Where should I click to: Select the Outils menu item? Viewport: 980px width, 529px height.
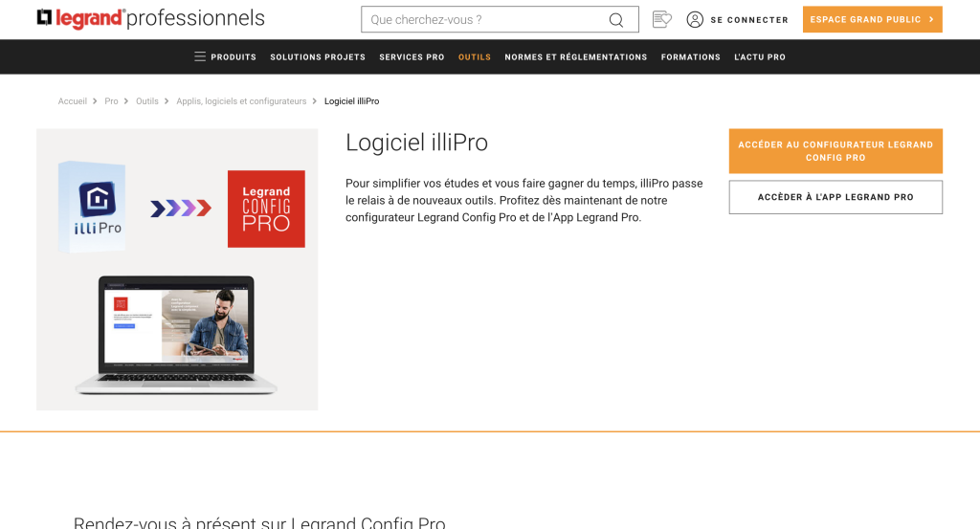point(475,56)
